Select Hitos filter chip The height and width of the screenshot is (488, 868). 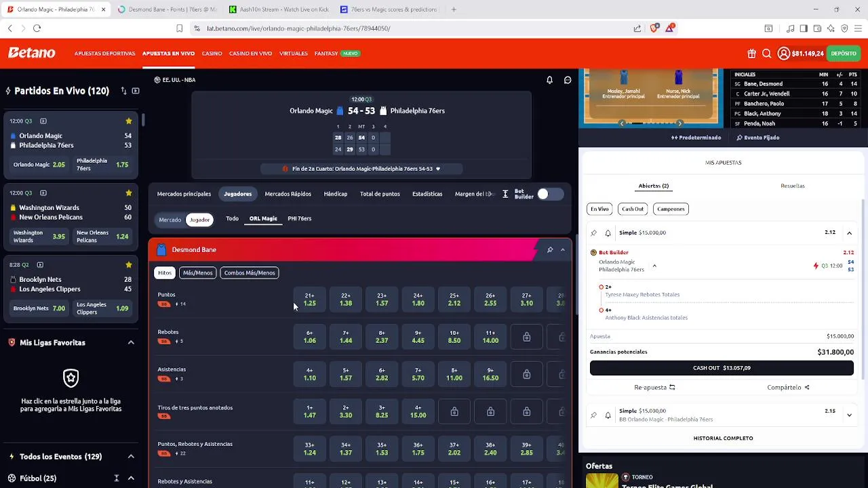(165, 272)
